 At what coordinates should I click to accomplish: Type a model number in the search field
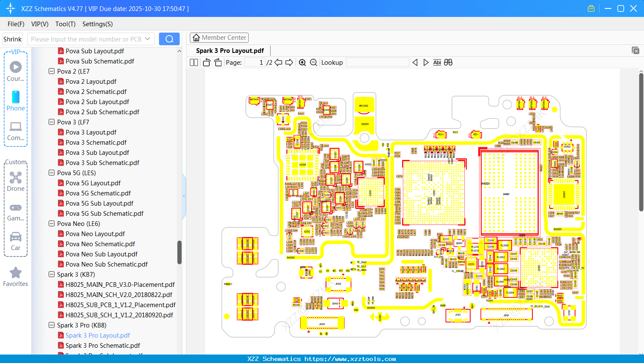(85, 38)
